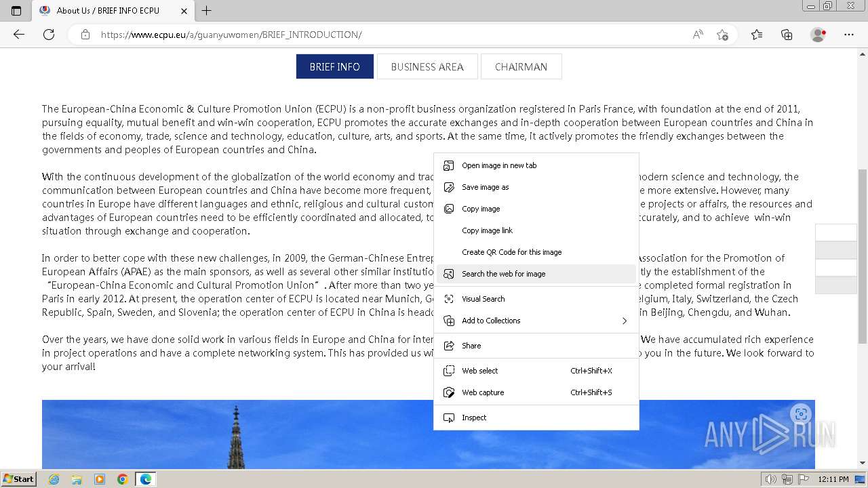Switch to the BUSINESS AREA tab
The height and width of the screenshot is (488, 868).
tap(427, 66)
